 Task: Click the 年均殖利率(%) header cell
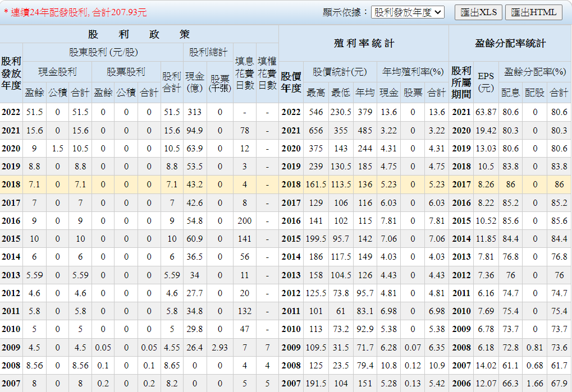point(413,72)
